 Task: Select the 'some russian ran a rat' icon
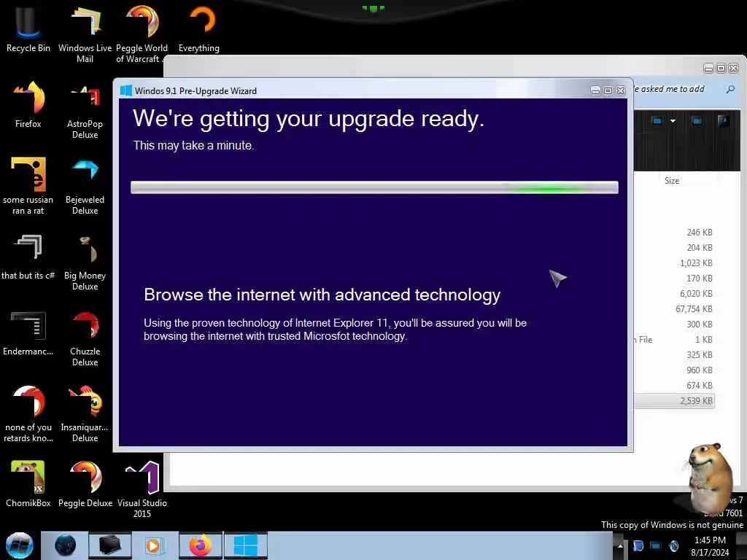point(28,186)
